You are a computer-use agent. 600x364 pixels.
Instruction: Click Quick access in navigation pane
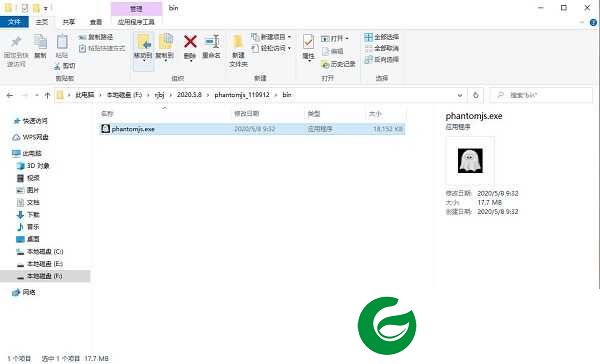coord(31,121)
